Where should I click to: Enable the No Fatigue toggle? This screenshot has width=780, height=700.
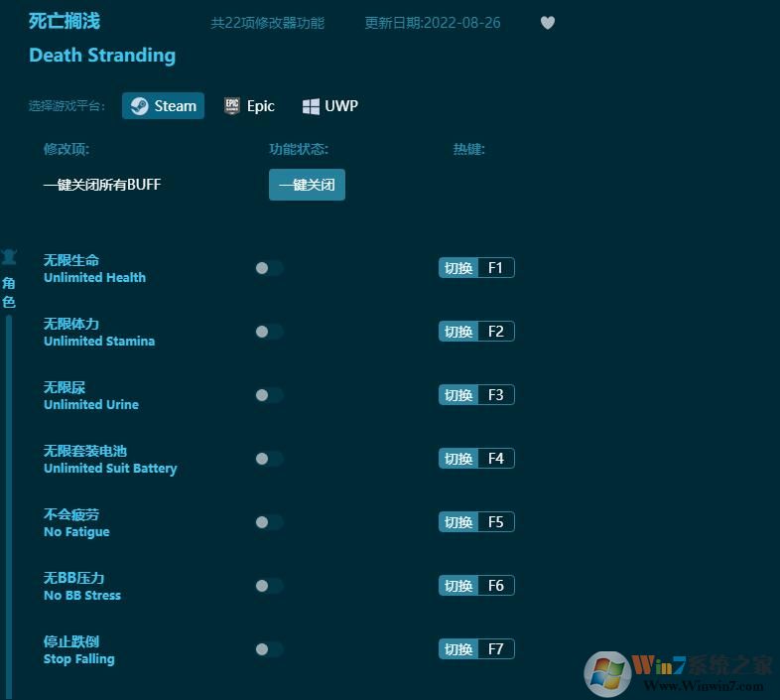pyautogui.click(x=269, y=522)
